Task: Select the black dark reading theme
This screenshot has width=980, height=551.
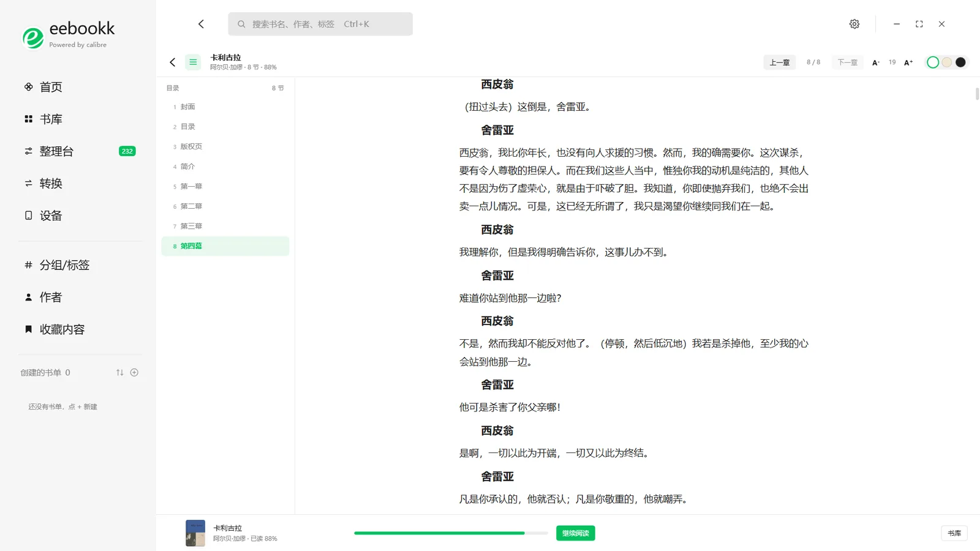Action: [960, 62]
